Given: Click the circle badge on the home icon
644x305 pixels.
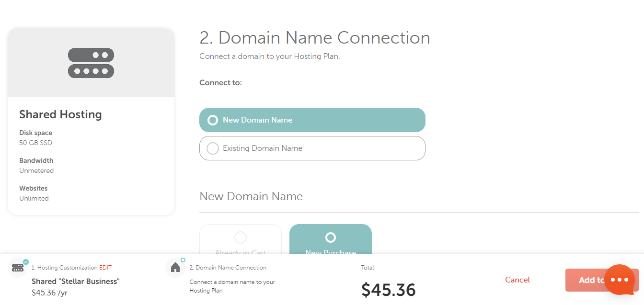Looking at the screenshot, I should [182, 260].
